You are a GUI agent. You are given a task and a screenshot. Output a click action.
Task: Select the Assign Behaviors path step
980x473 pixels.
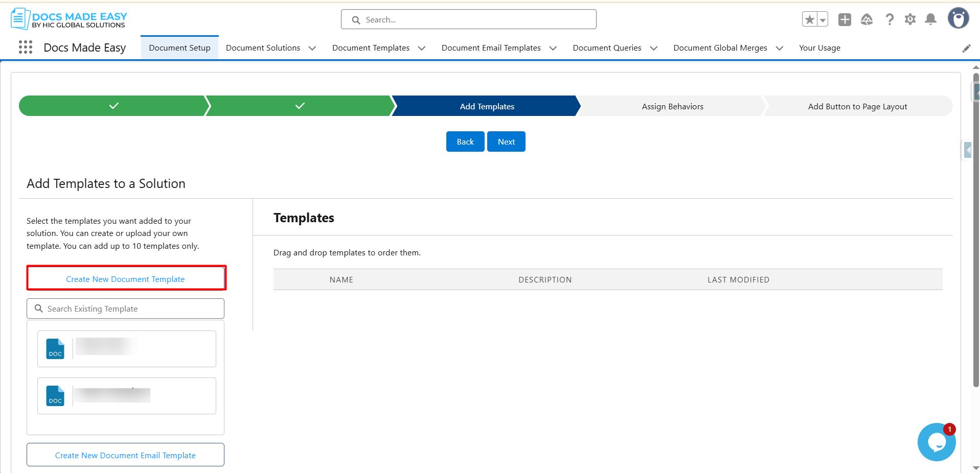pyautogui.click(x=673, y=106)
